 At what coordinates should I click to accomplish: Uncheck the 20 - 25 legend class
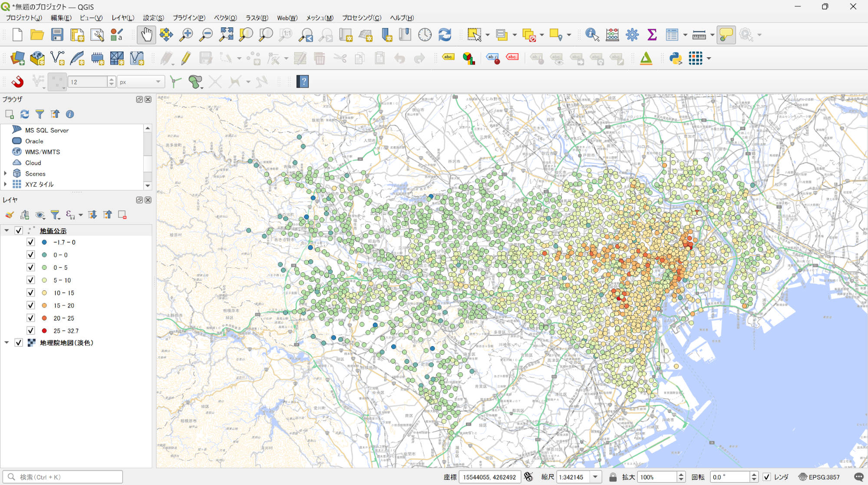tap(31, 318)
